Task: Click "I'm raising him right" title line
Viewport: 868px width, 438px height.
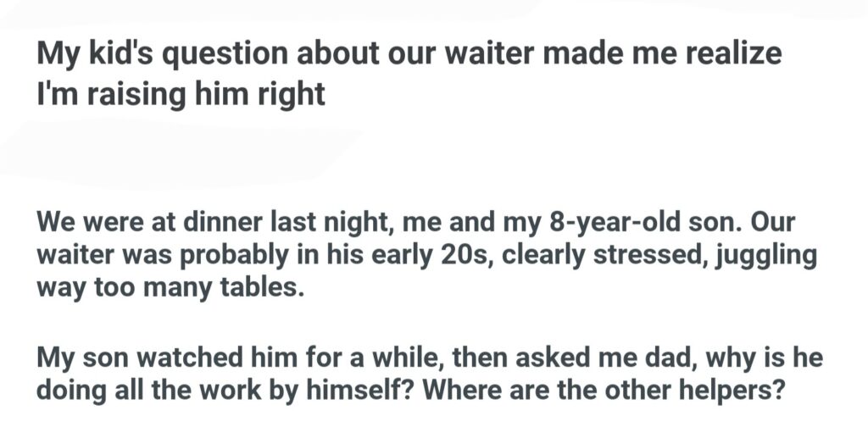Action: [x=181, y=92]
